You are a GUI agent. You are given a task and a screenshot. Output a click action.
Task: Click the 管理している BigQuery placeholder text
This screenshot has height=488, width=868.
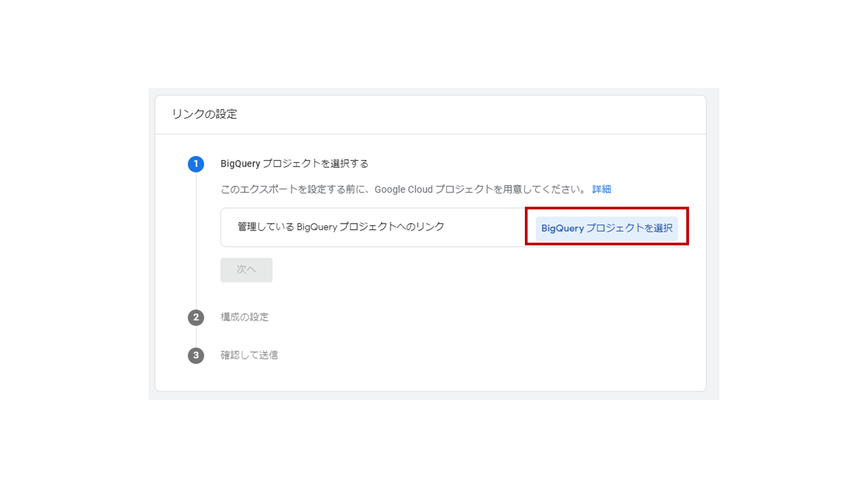[340, 227]
